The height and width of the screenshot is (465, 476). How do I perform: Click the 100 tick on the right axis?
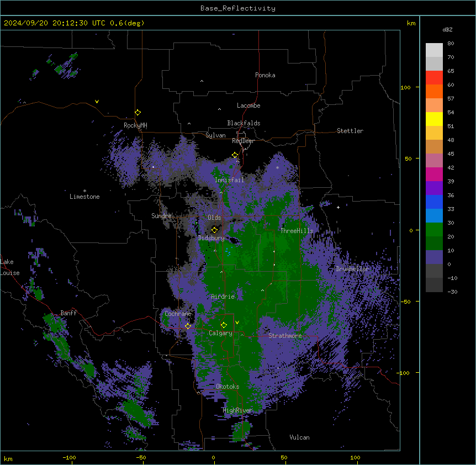[x=405, y=88]
